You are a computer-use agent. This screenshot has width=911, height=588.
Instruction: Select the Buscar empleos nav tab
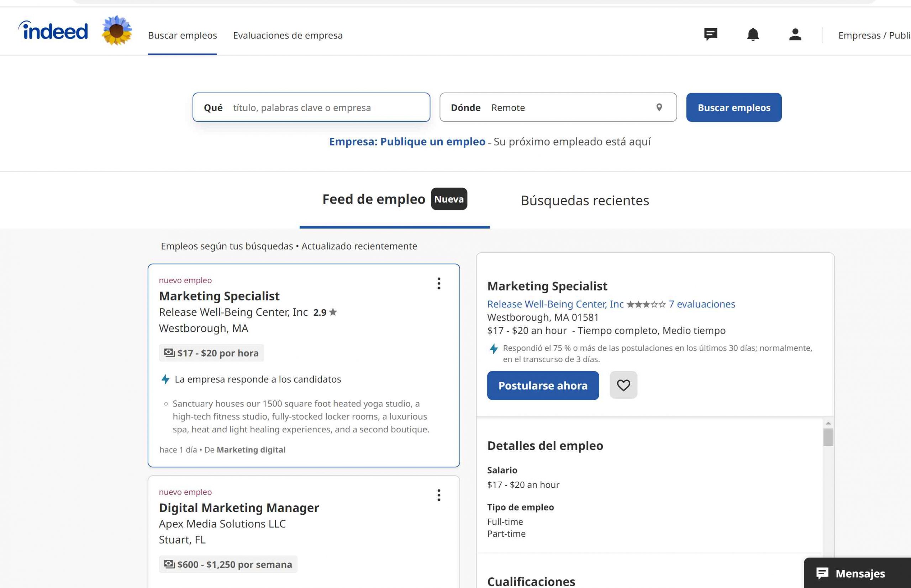[x=183, y=35]
